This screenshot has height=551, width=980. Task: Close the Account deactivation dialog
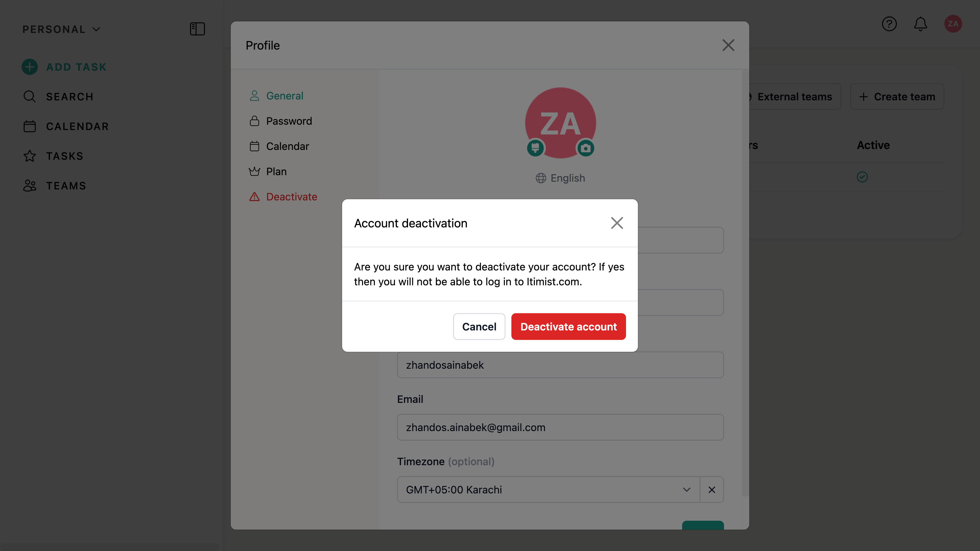pos(617,223)
